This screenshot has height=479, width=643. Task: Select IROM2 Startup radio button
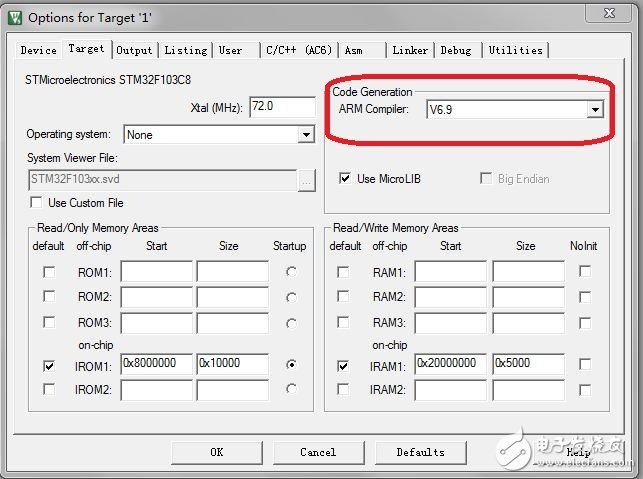[x=291, y=388]
